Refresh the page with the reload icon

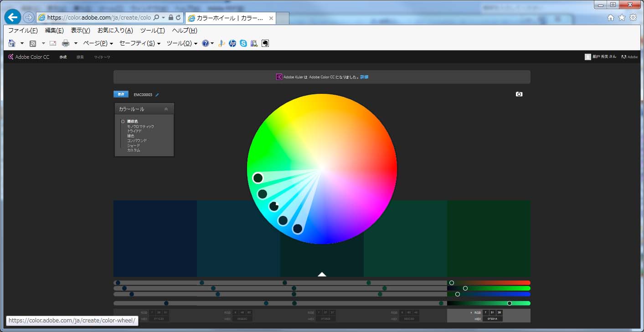coord(178,17)
